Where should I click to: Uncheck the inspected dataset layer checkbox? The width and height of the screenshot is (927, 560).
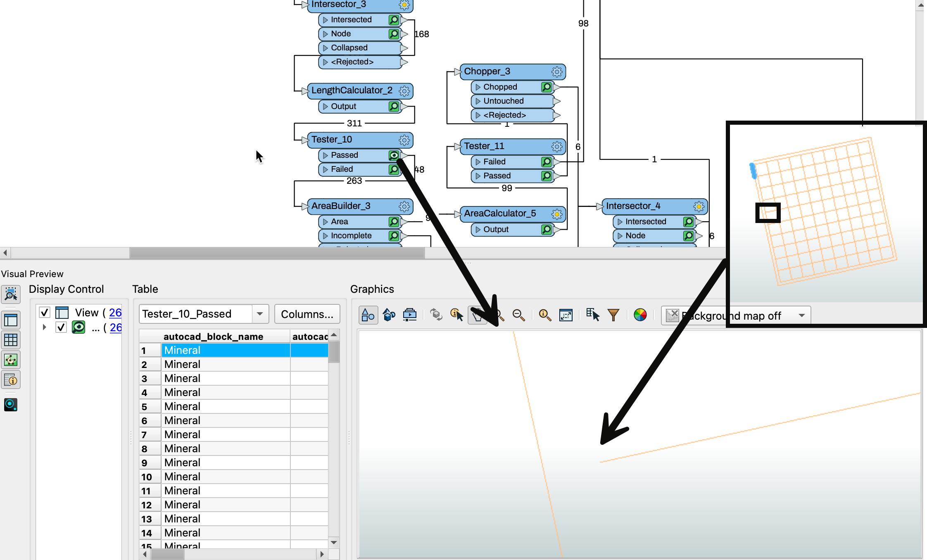61,327
